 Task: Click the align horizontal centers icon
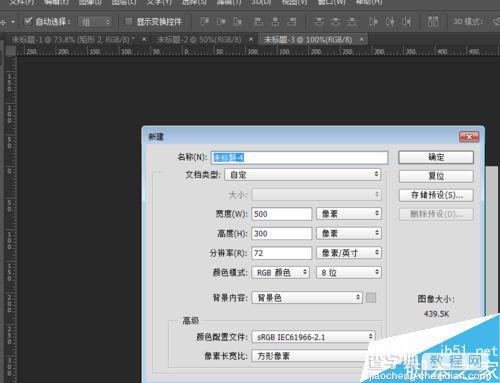(x=275, y=22)
